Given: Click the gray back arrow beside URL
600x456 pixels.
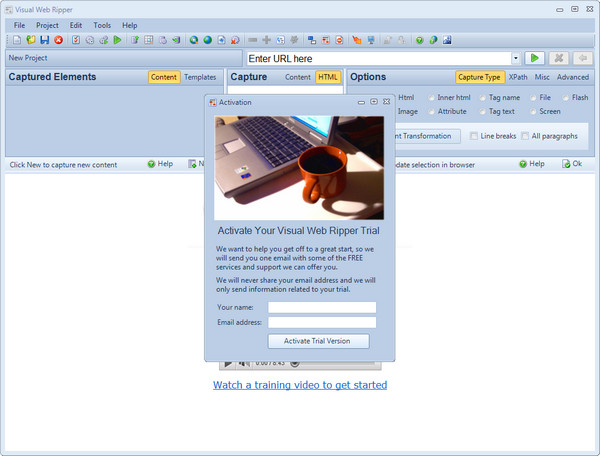Looking at the screenshot, I should tap(583, 58).
